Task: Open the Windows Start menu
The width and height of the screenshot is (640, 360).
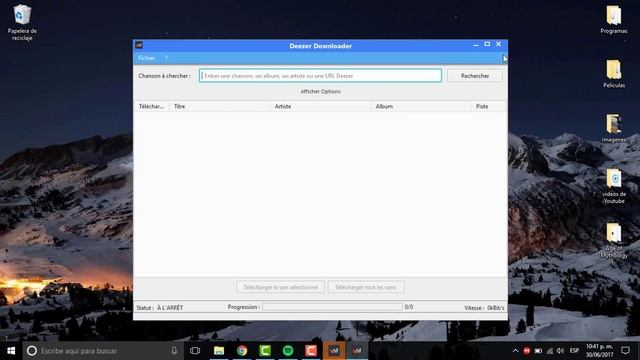Action: coord(11,351)
